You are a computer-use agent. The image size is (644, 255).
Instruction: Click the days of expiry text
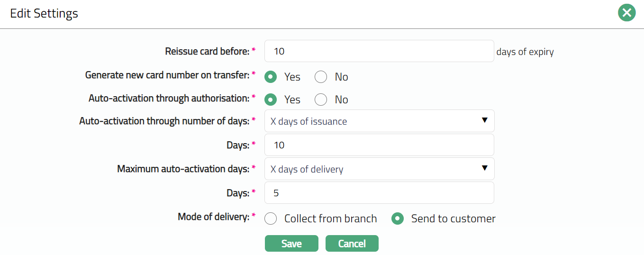tap(525, 52)
